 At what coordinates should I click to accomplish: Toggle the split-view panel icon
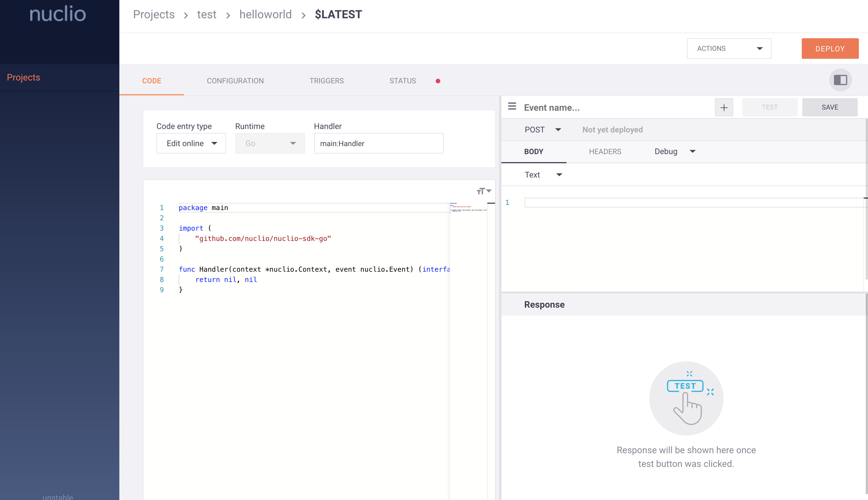click(840, 80)
